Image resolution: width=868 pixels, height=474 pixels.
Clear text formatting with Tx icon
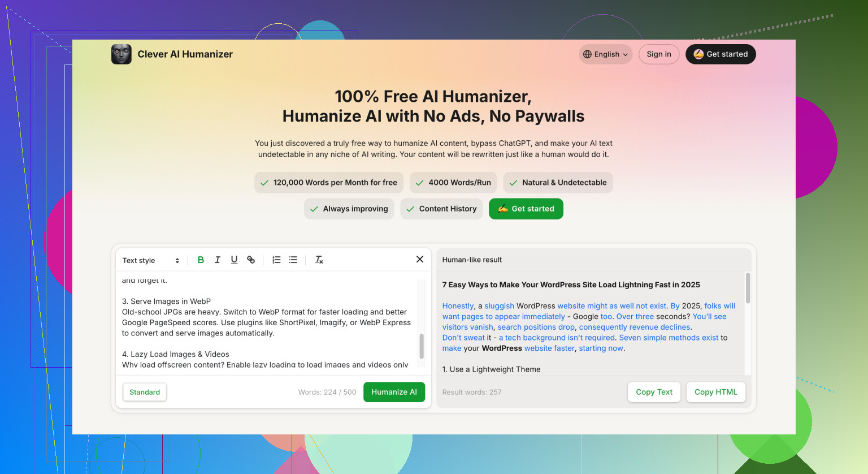[319, 260]
